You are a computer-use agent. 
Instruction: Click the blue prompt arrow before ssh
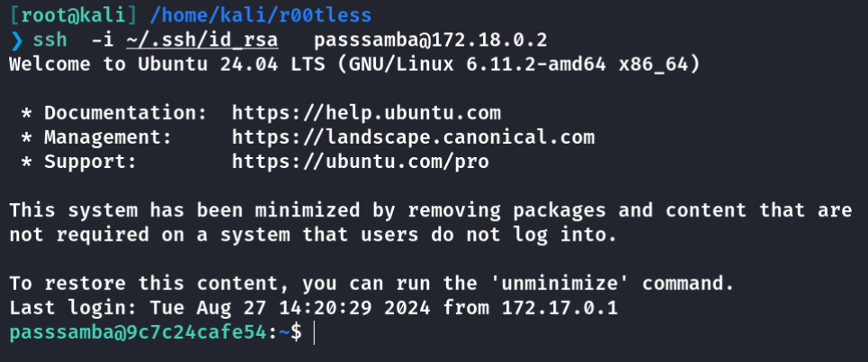[16, 40]
